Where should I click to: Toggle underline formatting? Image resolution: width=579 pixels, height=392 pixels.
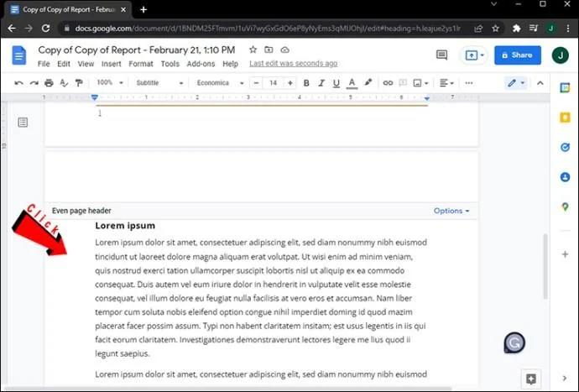click(336, 83)
